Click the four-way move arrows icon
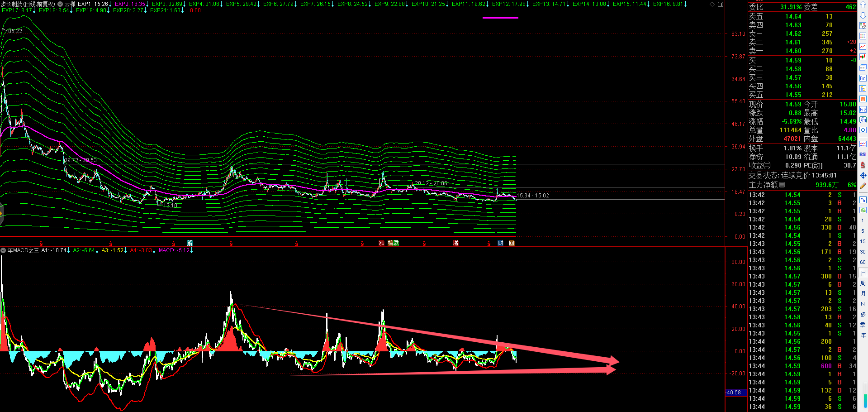 [x=863, y=175]
